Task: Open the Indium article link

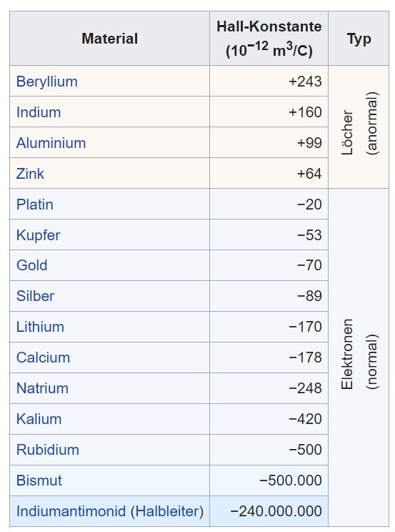Action: pyautogui.click(x=39, y=112)
